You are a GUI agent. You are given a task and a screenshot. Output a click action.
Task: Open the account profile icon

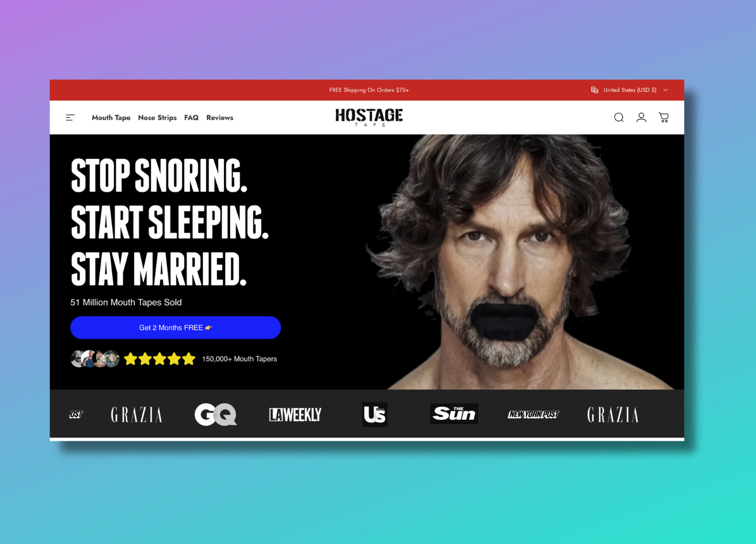tap(641, 117)
